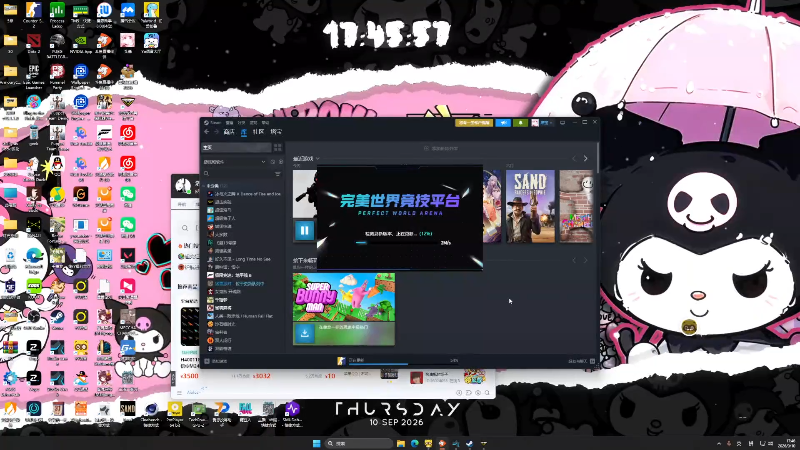Open the add game plus icon
The height and width of the screenshot is (450, 800).
pyautogui.click(x=207, y=361)
